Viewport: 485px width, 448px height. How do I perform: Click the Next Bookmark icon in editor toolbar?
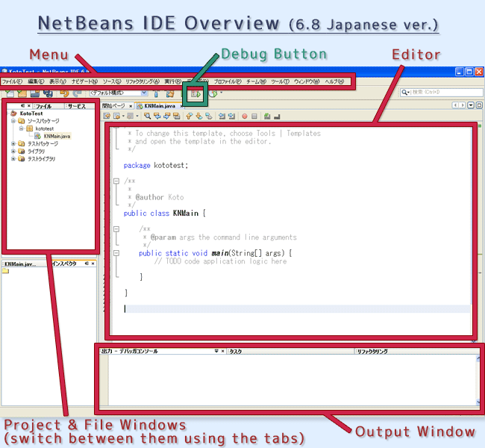coord(199,116)
